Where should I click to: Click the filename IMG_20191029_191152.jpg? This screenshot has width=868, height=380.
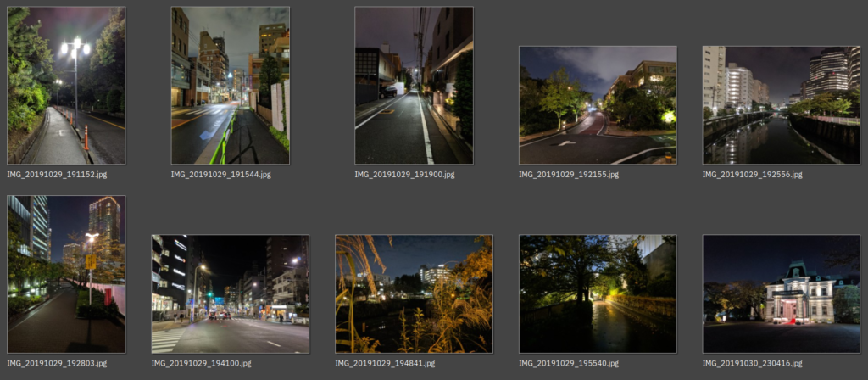pyautogui.click(x=57, y=175)
